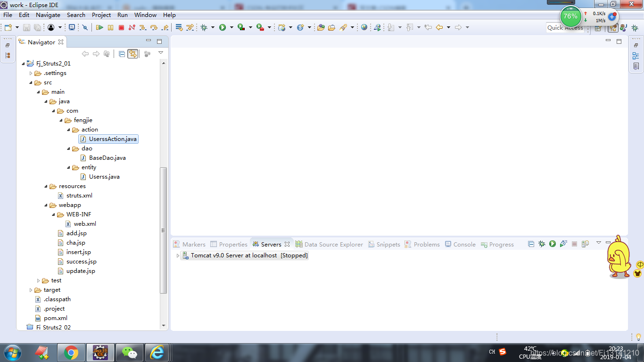This screenshot has height=362, width=644.
Task: Close the Navigator tab
Action: pos(61,42)
